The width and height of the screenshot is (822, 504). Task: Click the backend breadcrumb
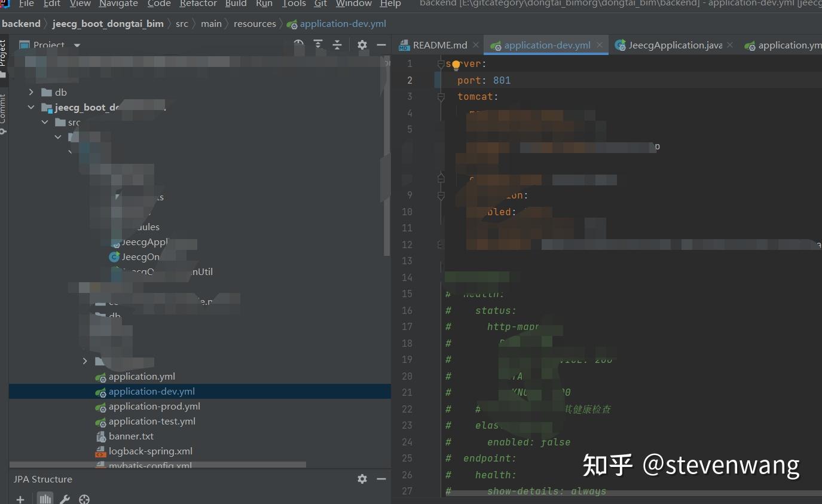(x=21, y=24)
